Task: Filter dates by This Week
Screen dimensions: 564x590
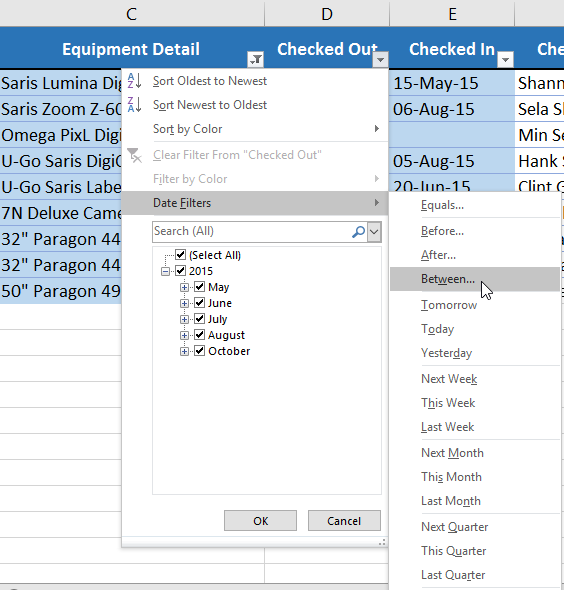Action: coord(475,403)
